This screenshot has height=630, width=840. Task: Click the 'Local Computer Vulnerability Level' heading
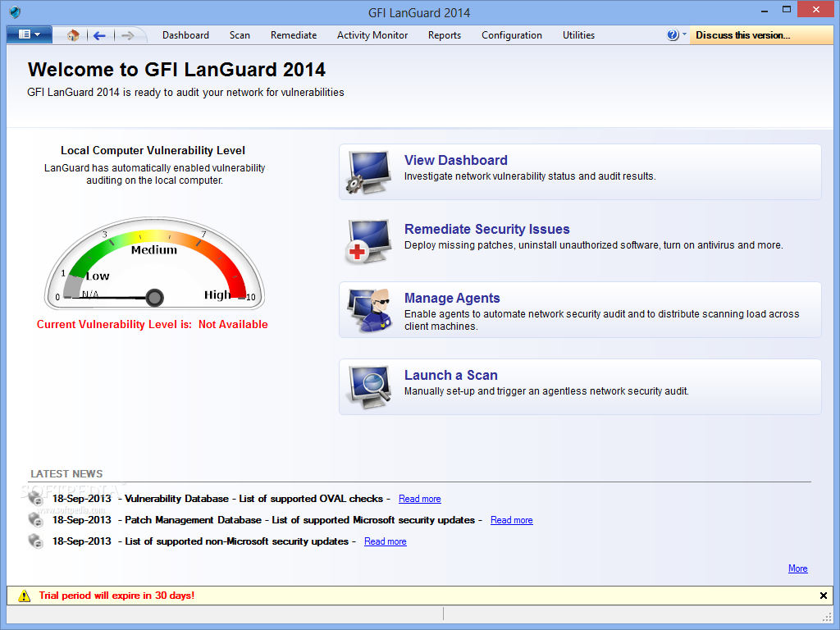tap(153, 151)
